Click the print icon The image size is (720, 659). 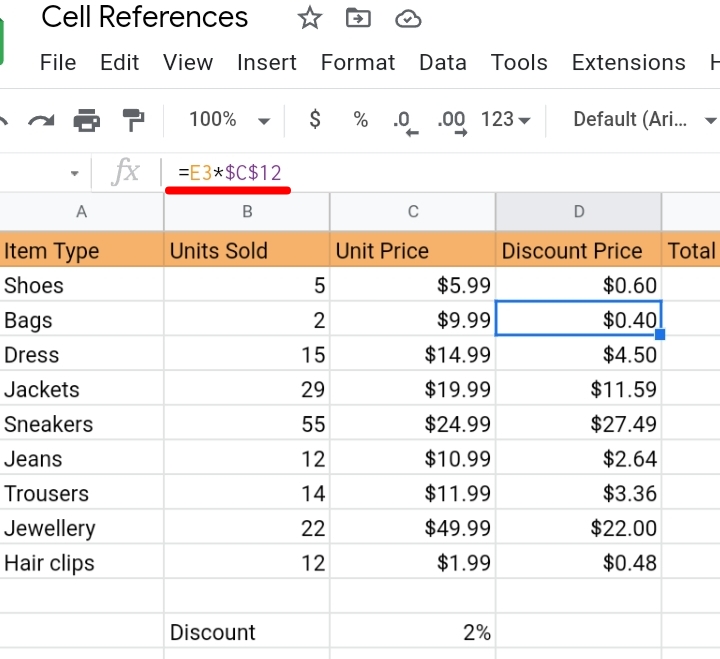point(87,120)
